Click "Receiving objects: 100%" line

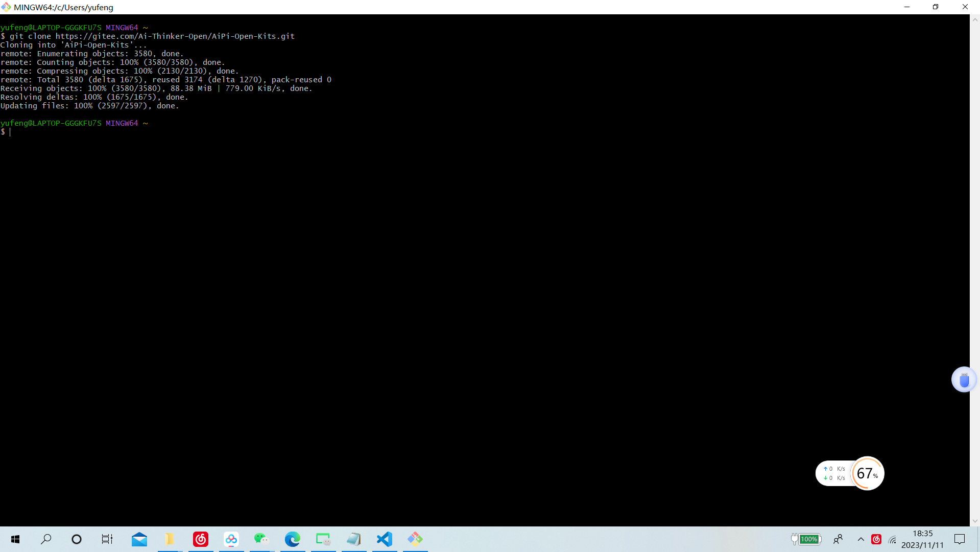[x=156, y=88]
